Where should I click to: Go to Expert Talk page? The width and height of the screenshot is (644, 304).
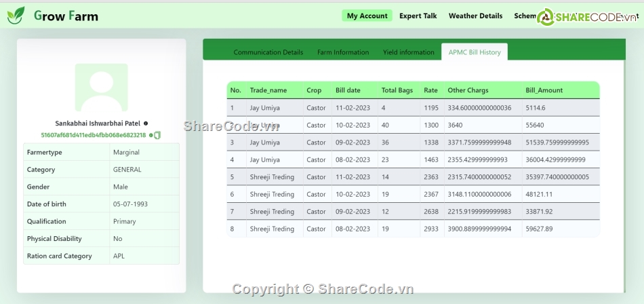tap(418, 16)
